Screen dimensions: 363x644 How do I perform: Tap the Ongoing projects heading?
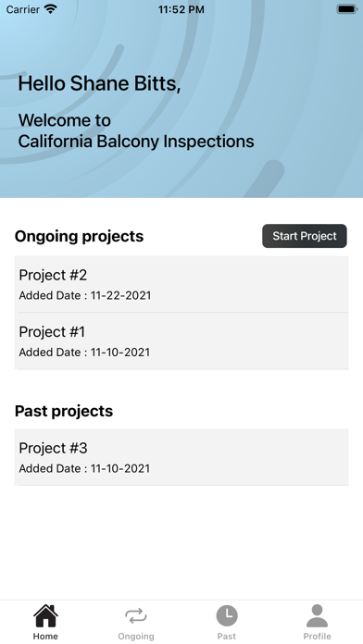pyautogui.click(x=80, y=237)
